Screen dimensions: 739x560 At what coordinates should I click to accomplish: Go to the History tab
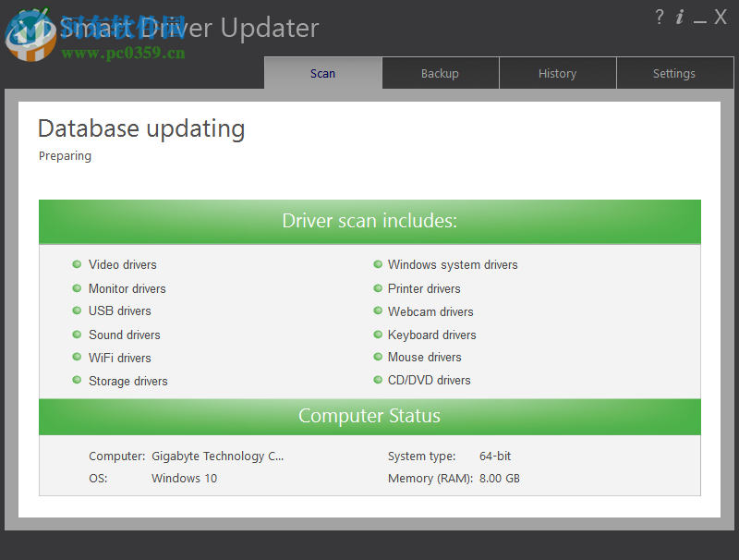click(x=557, y=73)
